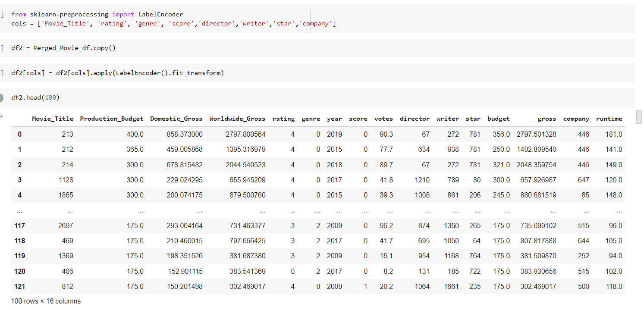The image size is (644, 310).
Task: Click the votes column header
Action: [x=383, y=119]
